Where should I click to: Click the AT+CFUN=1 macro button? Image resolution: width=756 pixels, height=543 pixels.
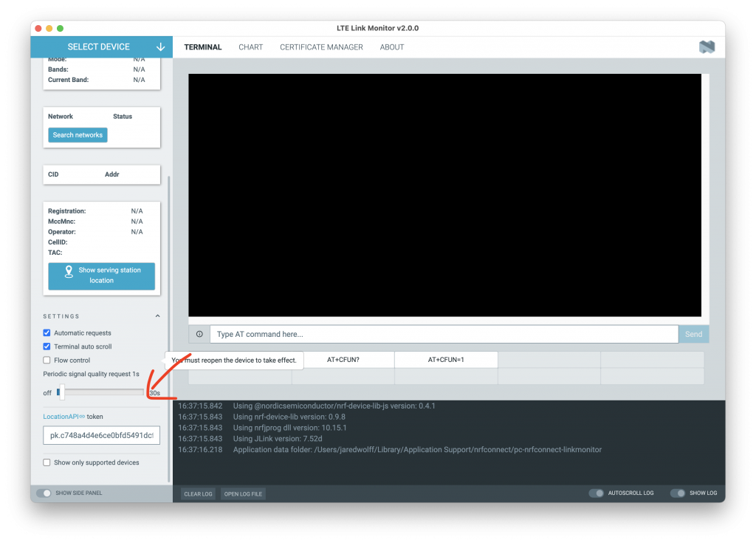tap(446, 360)
